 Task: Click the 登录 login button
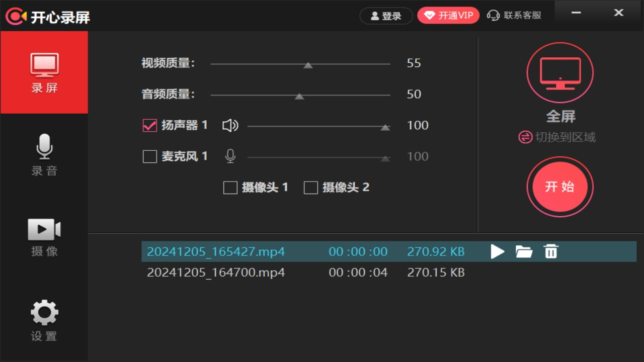pyautogui.click(x=386, y=16)
